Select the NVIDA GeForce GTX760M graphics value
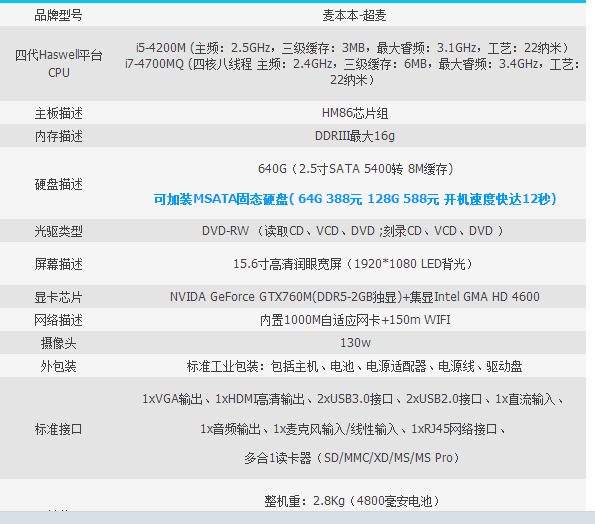This screenshot has height=524, width=595. coord(354,297)
